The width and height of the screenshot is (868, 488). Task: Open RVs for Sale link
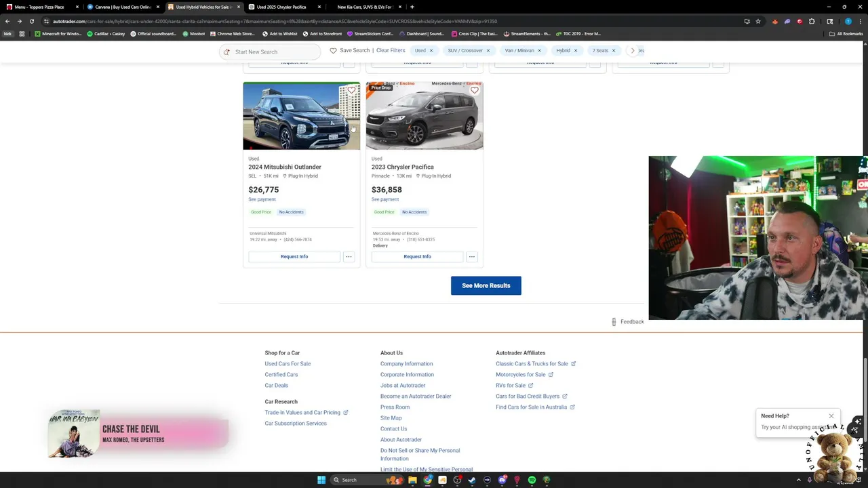515,386
